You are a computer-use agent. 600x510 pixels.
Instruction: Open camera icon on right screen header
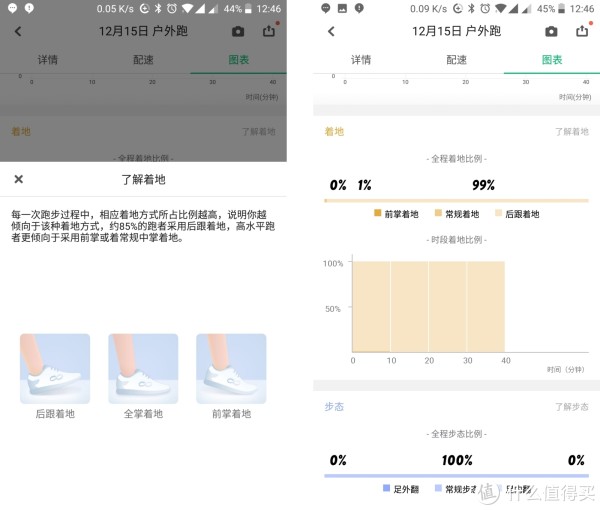[x=551, y=31]
